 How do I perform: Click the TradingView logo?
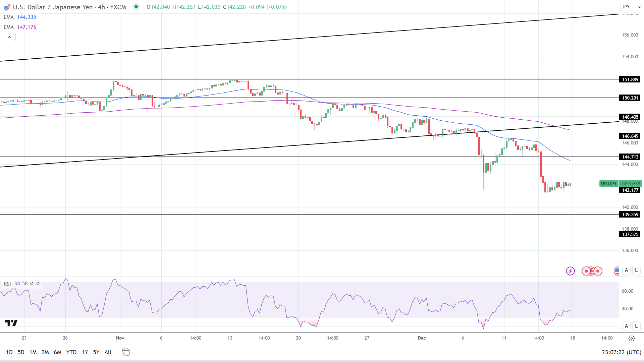pos(11,323)
